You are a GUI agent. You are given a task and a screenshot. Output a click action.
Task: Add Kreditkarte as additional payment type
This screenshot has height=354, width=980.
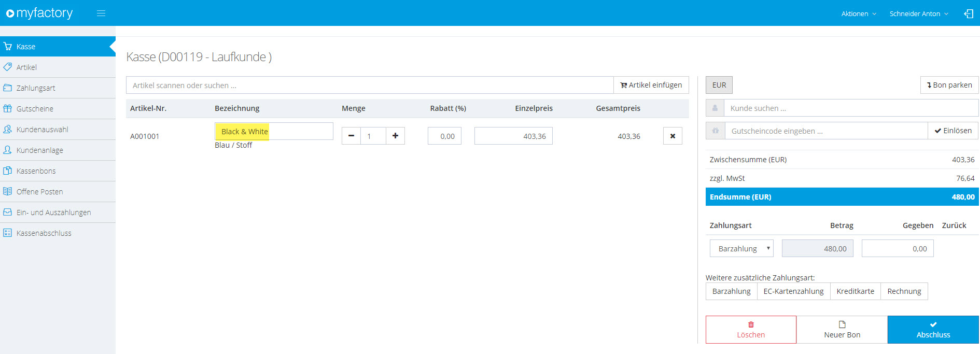855,291
